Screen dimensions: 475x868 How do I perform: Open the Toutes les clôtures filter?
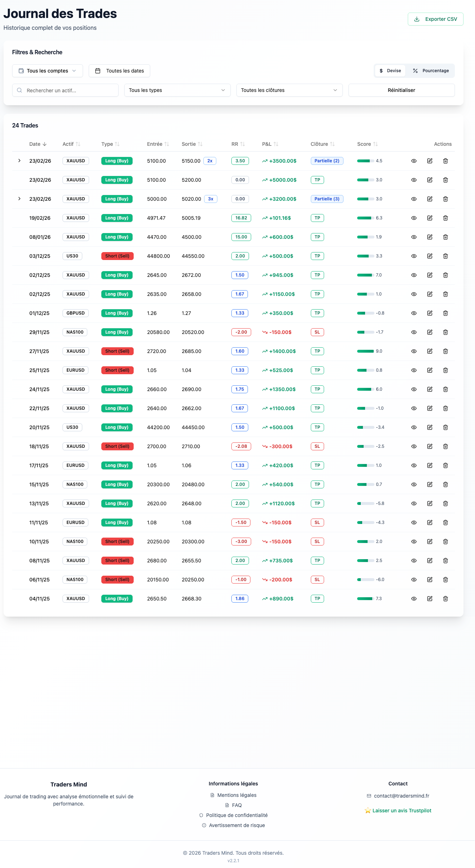pos(289,90)
